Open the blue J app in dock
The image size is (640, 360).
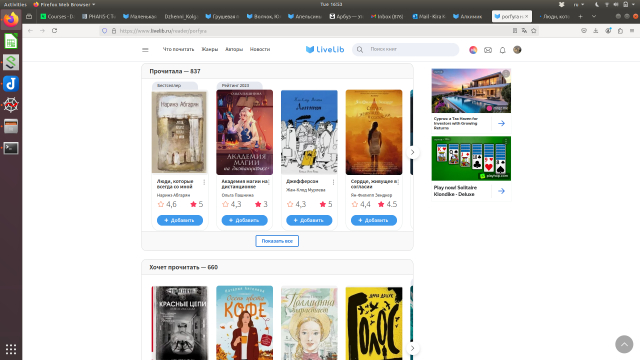point(11,84)
